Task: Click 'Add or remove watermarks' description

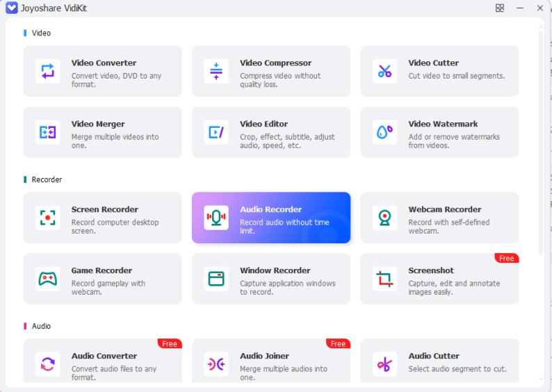Action: 454,141
